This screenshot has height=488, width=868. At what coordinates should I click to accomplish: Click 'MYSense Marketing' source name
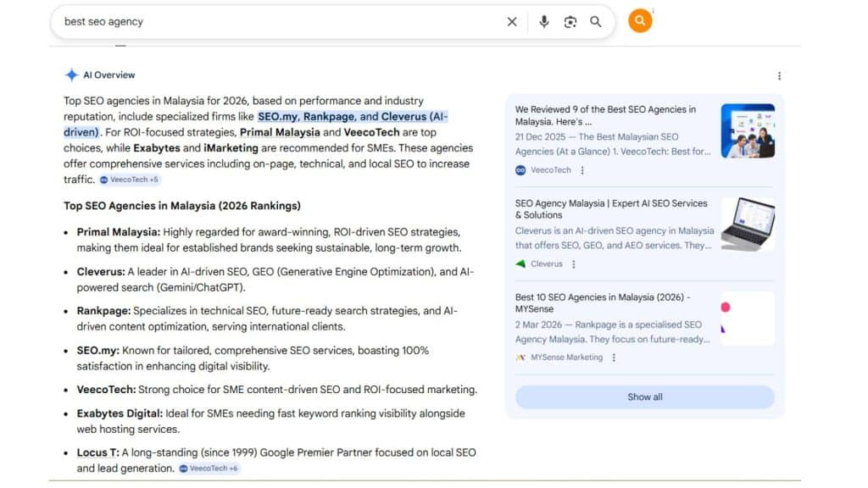(566, 358)
